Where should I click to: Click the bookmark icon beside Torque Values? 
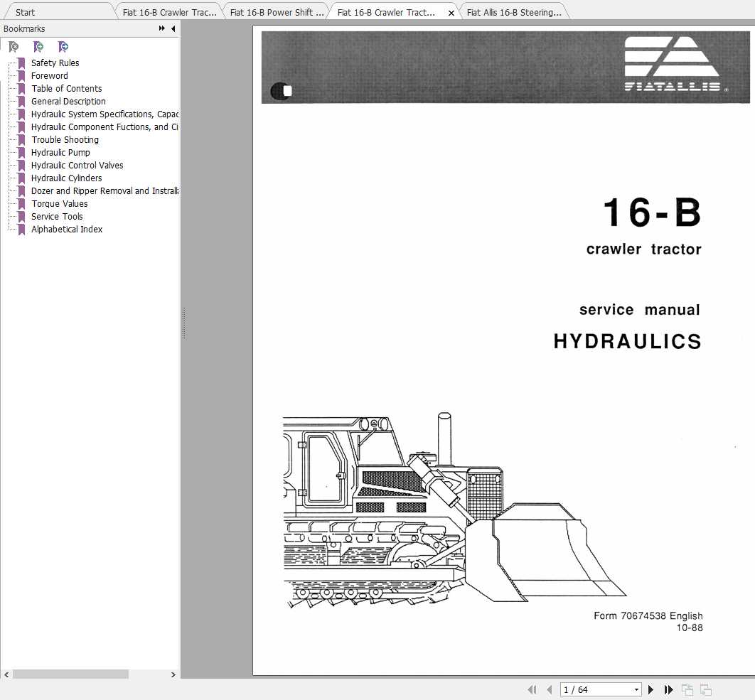coord(21,204)
